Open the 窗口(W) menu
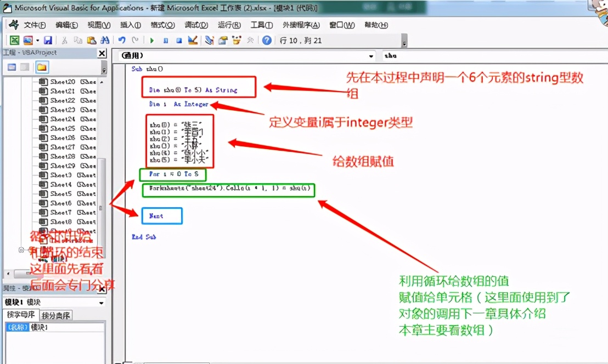This screenshot has height=364, width=608. (342, 25)
